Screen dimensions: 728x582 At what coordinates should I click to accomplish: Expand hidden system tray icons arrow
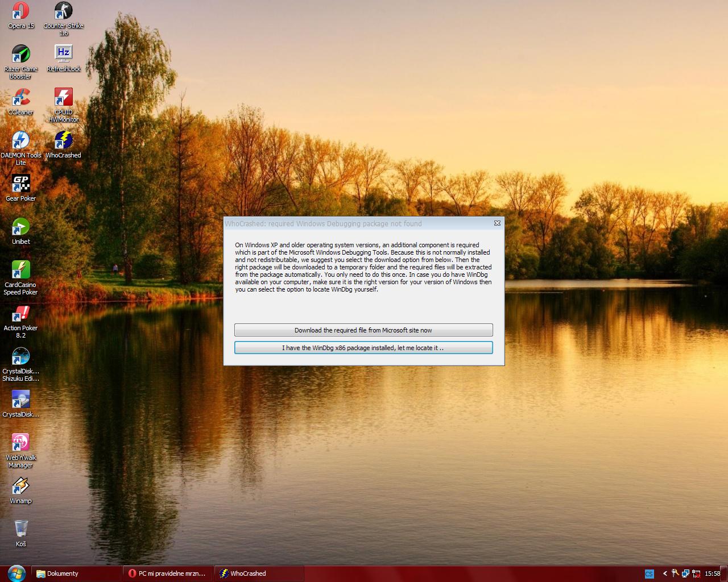[664, 573]
